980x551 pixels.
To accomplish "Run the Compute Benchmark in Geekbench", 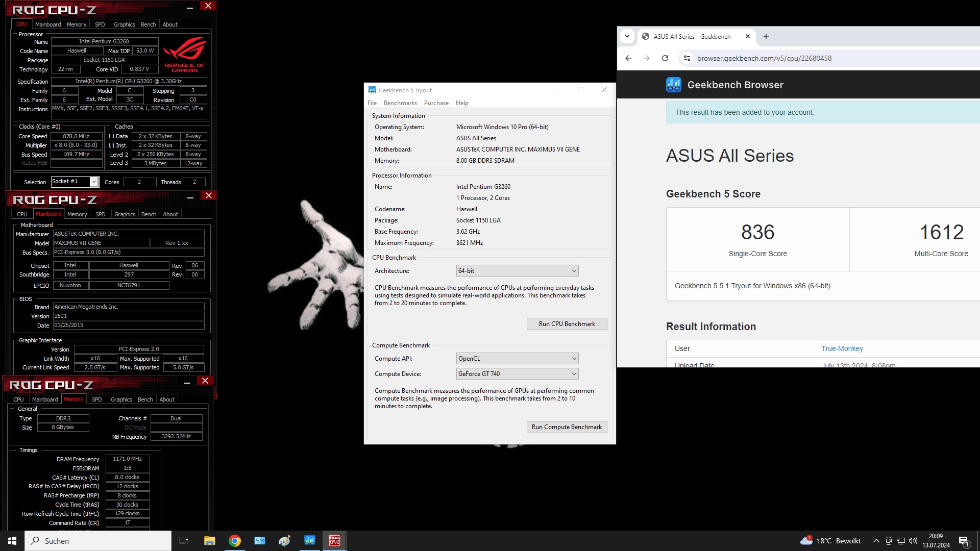I will click(x=567, y=427).
